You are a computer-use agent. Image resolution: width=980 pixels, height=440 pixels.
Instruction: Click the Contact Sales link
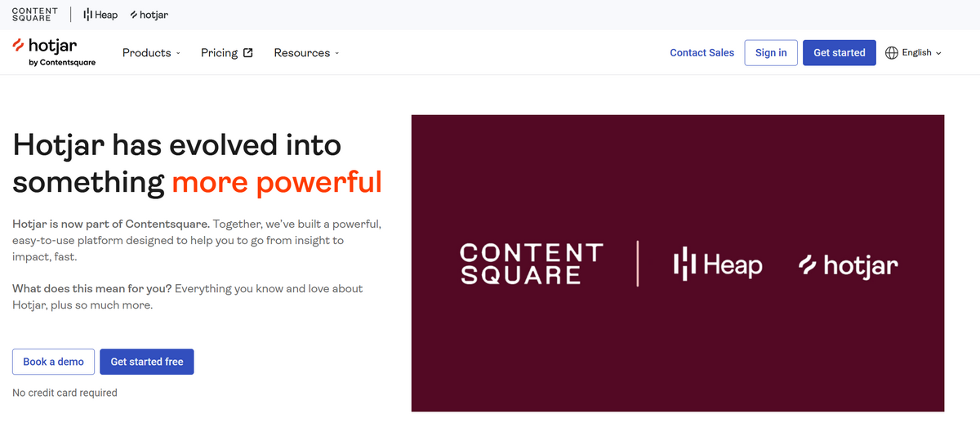point(702,53)
